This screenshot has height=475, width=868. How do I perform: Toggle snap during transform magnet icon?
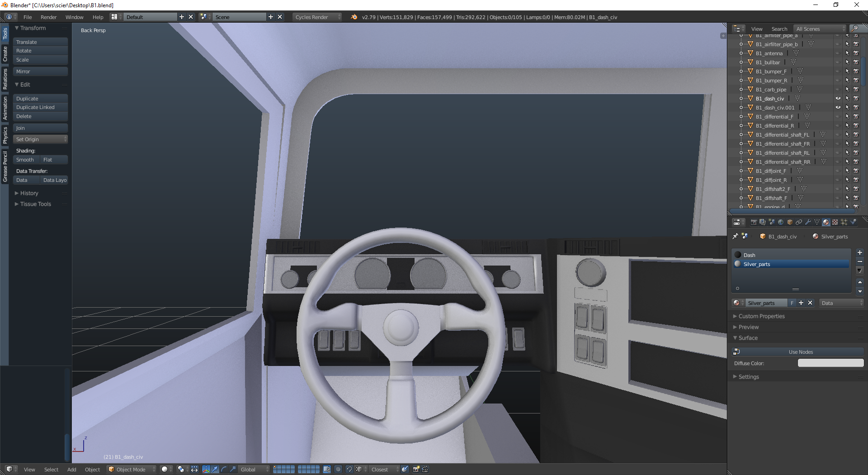click(x=349, y=469)
